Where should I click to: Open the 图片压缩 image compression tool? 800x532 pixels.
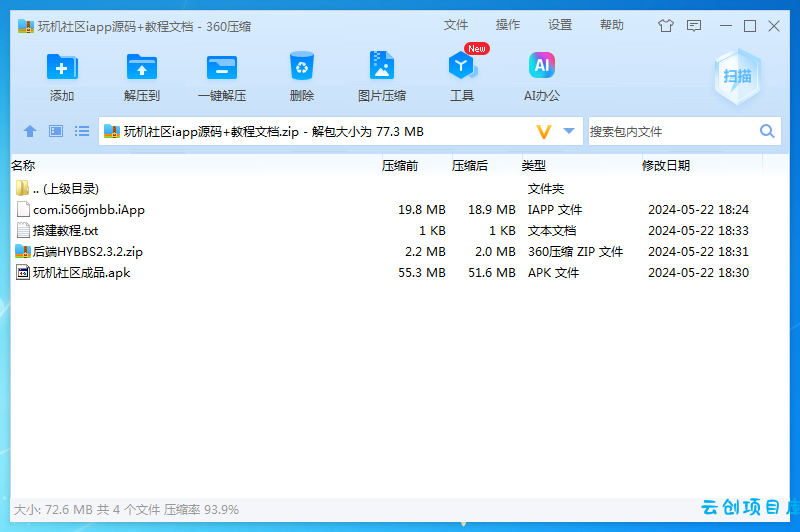[x=382, y=65]
